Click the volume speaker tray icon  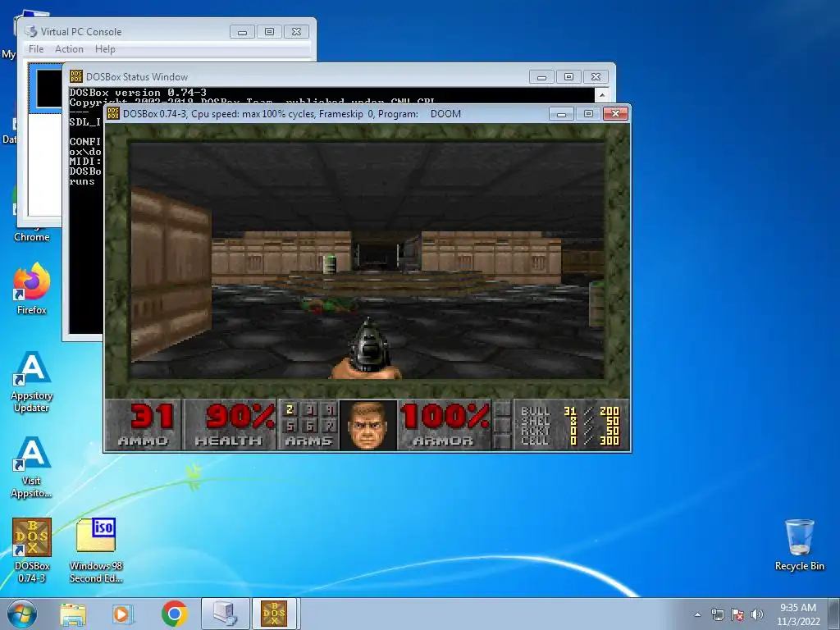coord(757,614)
